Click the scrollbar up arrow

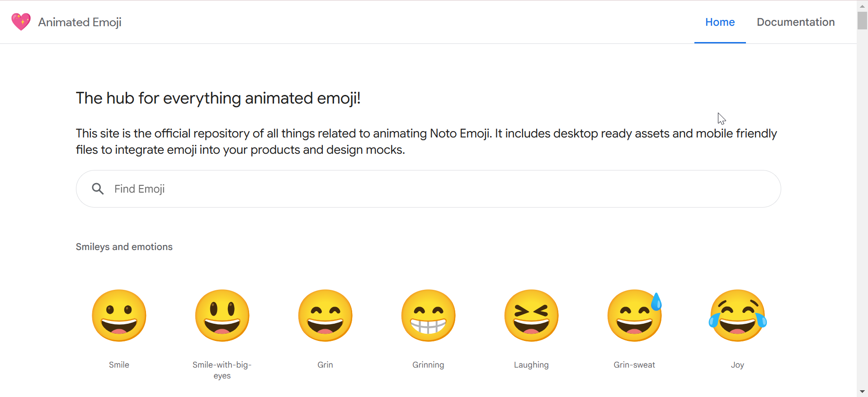[862, 6]
